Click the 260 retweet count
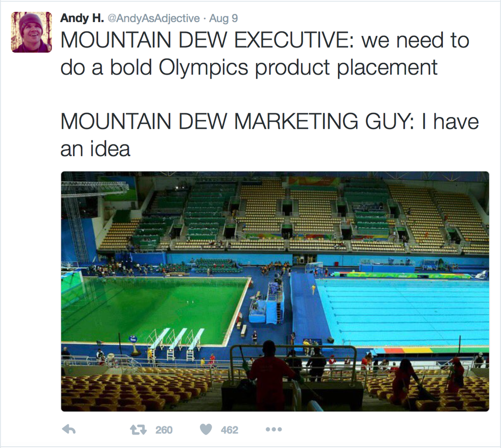501x448 pixels. (x=164, y=430)
